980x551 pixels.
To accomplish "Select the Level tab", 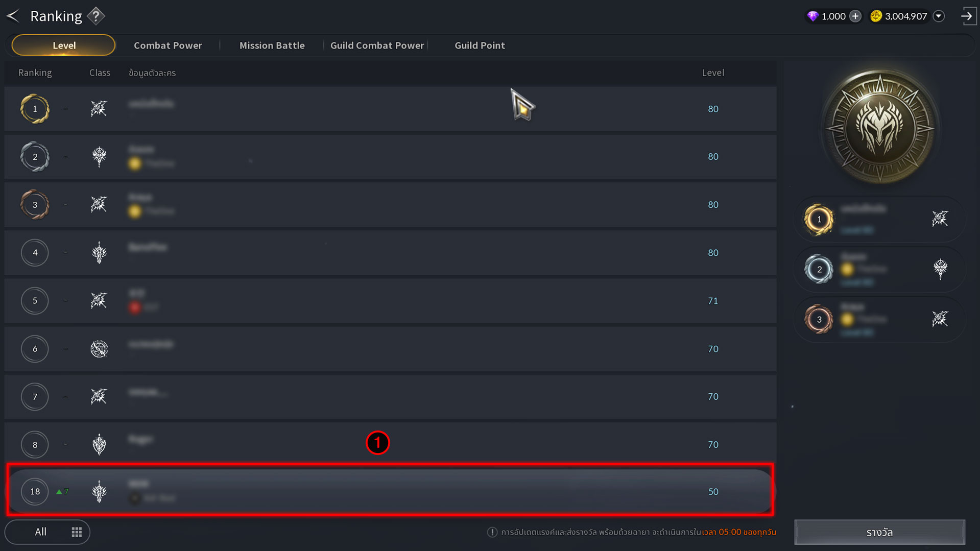I will pyautogui.click(x=64, y=45).
